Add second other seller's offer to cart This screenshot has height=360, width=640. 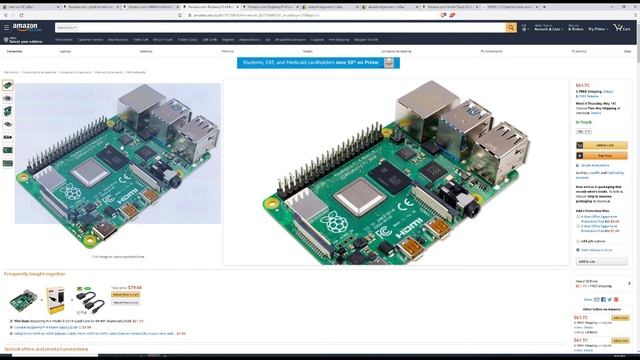(x=620, y=340)
